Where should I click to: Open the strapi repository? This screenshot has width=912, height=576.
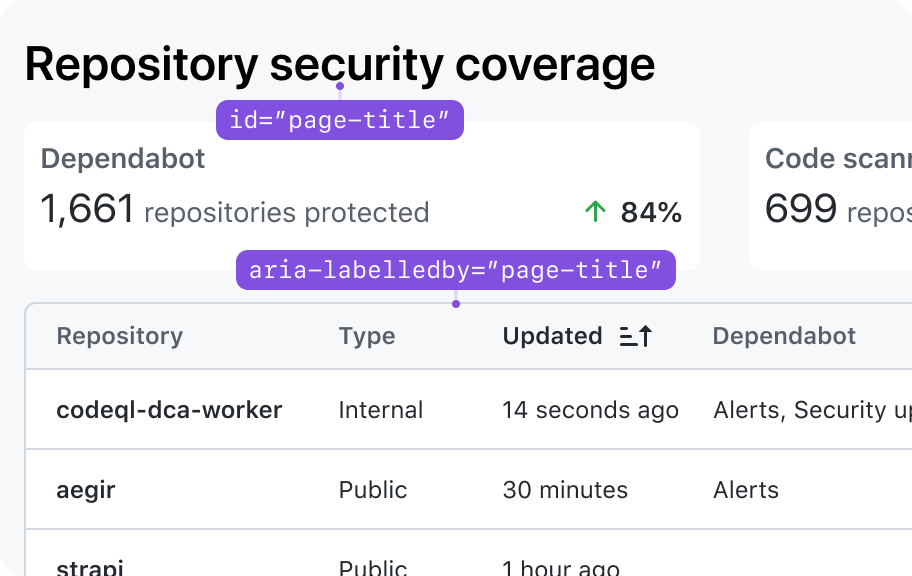[90, 567]
